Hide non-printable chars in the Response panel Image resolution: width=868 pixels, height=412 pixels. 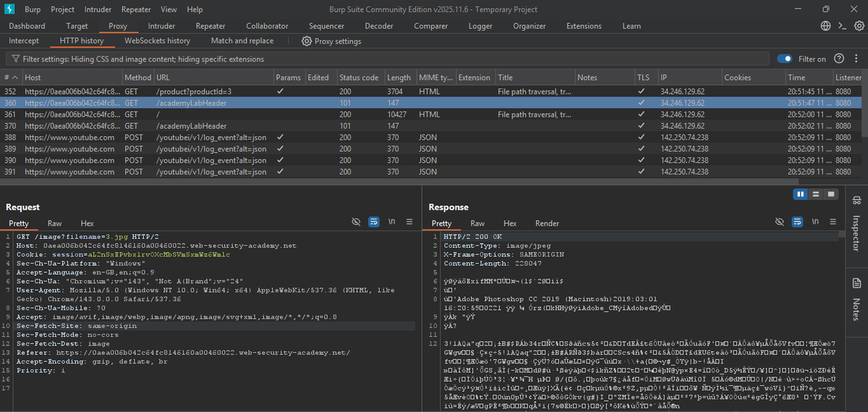(x=779, y=222)
